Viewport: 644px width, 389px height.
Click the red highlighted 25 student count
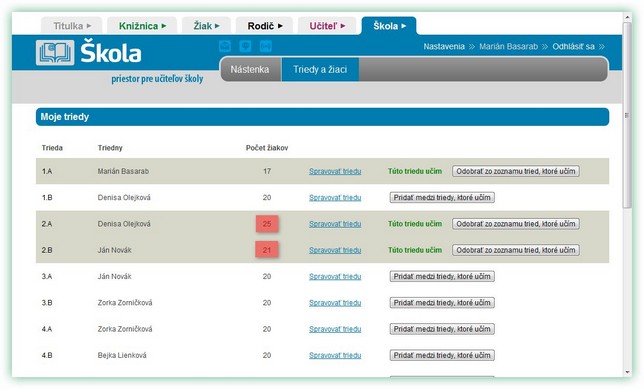267,224
